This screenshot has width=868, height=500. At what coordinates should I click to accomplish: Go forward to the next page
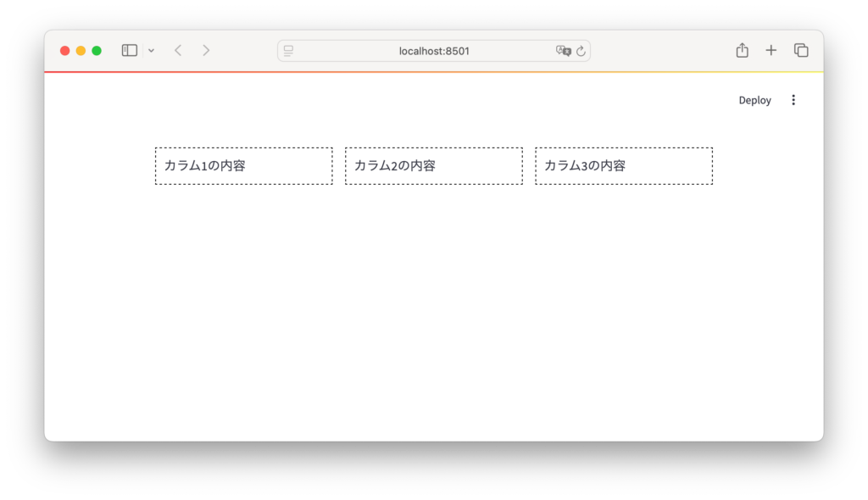click(206, 51)
